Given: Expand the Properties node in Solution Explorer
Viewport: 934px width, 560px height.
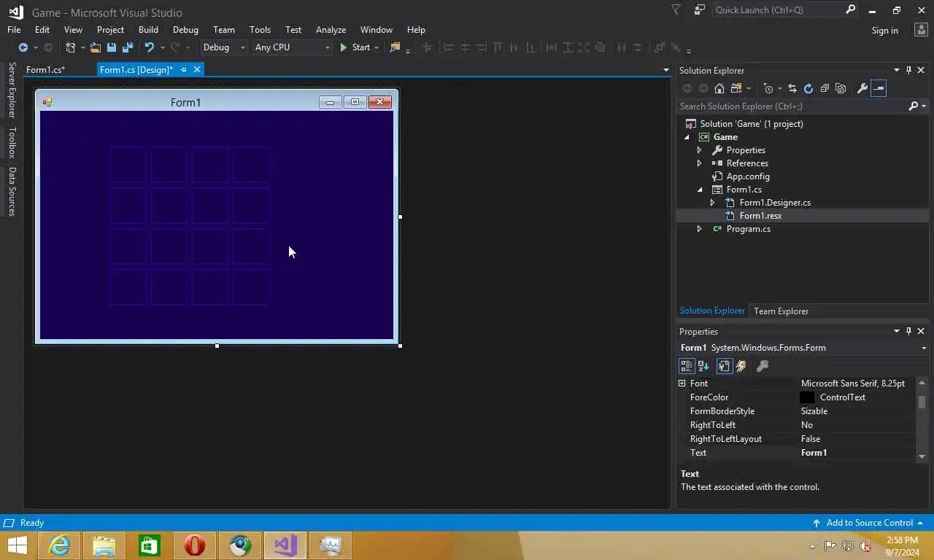Looking at the screenshot, I should 699,150.
